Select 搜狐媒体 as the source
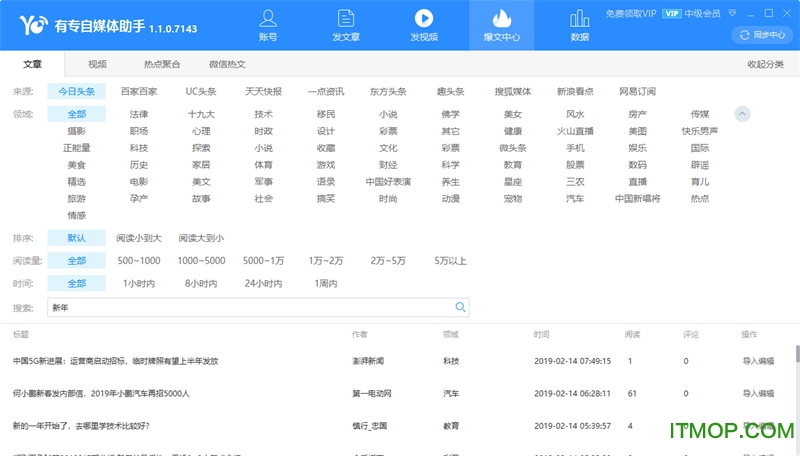Screen dimensions: 800x456 coord(513,91)
